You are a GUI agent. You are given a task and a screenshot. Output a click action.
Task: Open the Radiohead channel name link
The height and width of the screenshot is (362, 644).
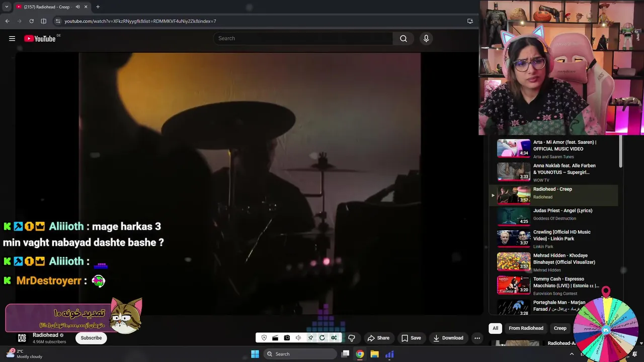[45, 335]
